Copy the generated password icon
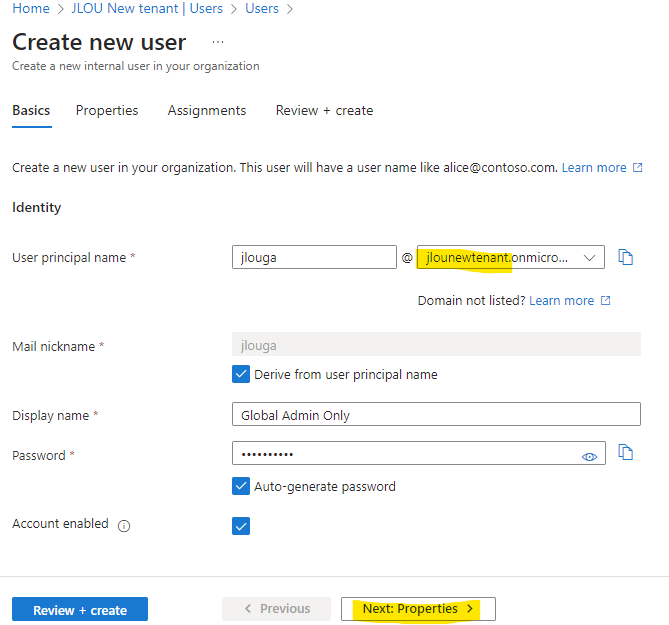 pyautogui.click(x=625, y=452)
